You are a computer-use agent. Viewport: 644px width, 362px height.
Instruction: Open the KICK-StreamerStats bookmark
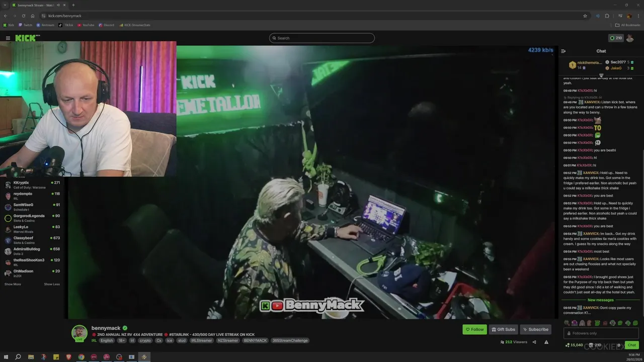(134, 25)
